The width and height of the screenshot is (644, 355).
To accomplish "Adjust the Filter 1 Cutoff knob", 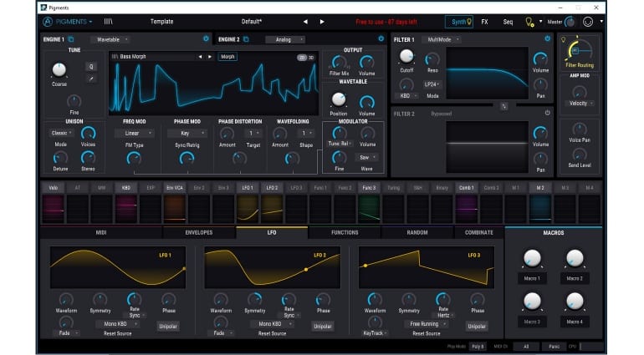I will tap(406, 56).
